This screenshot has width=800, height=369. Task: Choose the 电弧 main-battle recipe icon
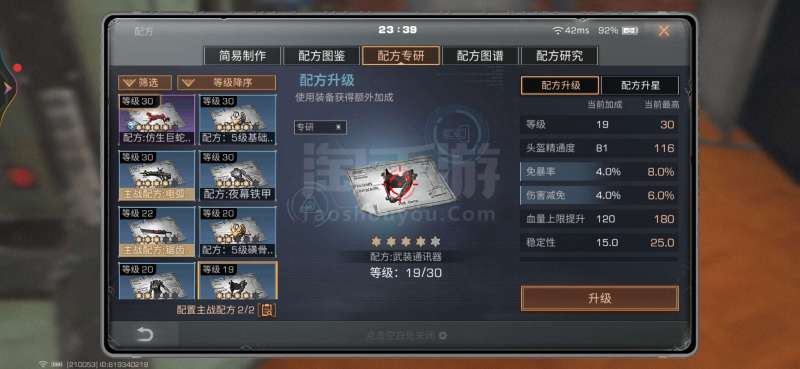click(x=157, y=176)
